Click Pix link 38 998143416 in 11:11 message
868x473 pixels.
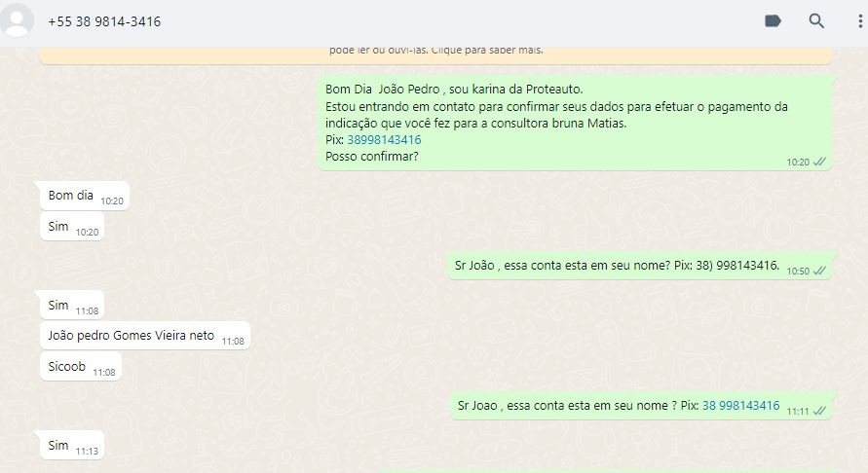click(740, 406)
